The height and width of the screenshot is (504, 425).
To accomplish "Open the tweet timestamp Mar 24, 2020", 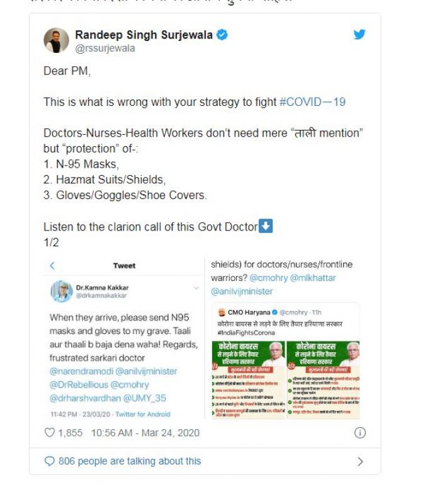I will click(x=145, y=433).
